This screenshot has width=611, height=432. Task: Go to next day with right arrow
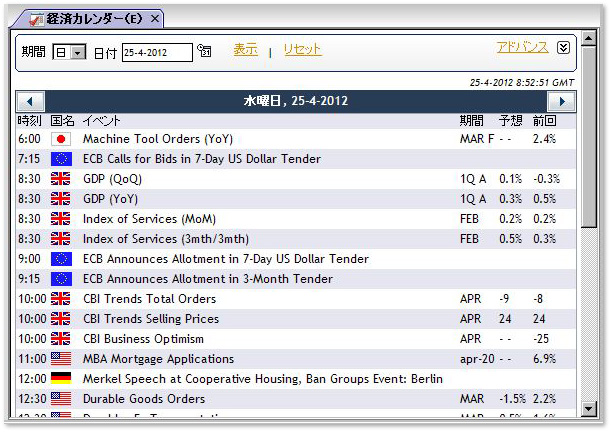(x=562, y=101)
